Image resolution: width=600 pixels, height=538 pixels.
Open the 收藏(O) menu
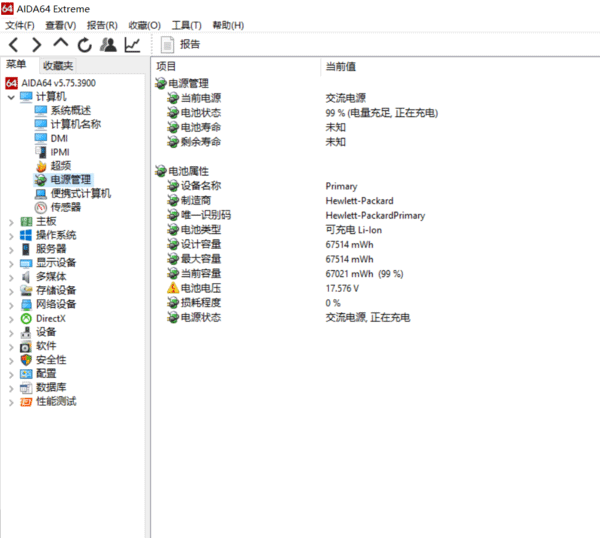(144, 25)
